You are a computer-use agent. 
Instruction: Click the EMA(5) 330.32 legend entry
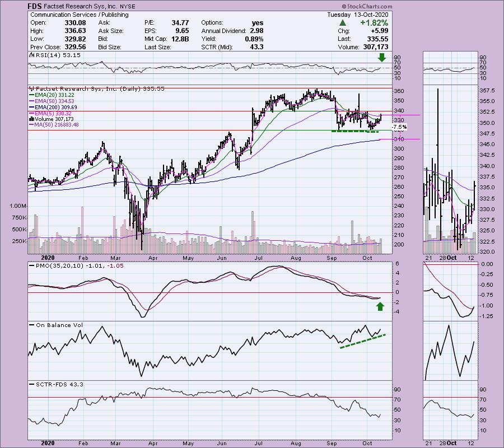[50, 113]
